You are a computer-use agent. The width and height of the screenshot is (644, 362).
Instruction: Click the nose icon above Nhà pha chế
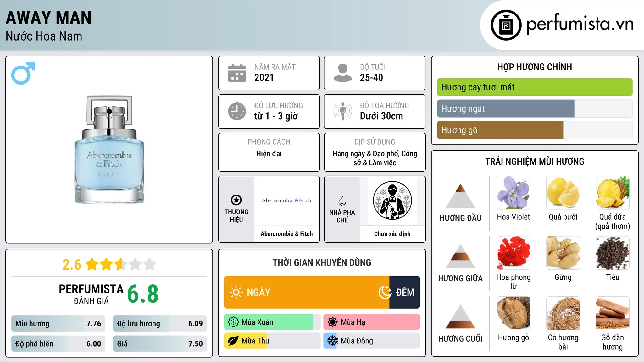pyautogui.click(x=342, y=200)
